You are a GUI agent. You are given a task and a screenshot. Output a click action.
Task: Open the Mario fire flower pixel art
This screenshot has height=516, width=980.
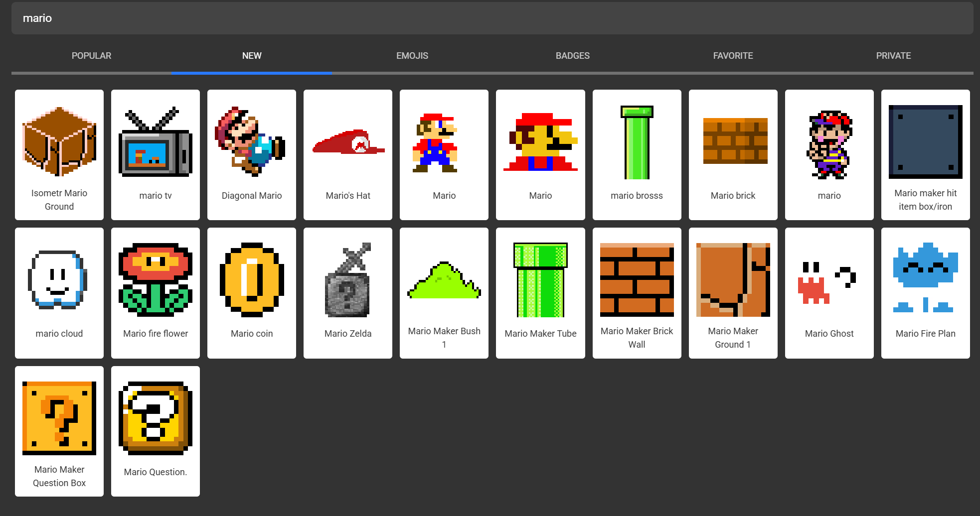[x=156, y=293]
